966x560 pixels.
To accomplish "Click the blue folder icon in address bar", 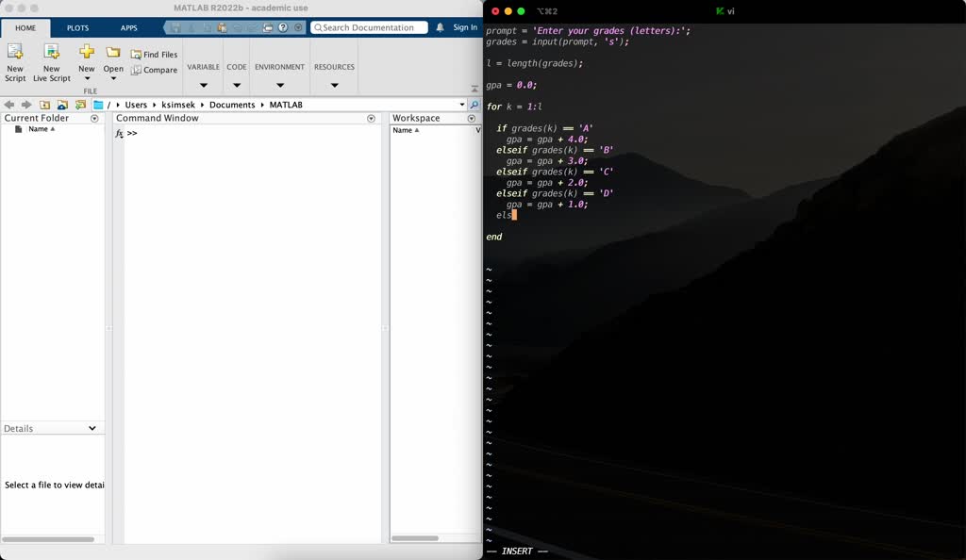I will pyautogui.click(x=98, y=105).
